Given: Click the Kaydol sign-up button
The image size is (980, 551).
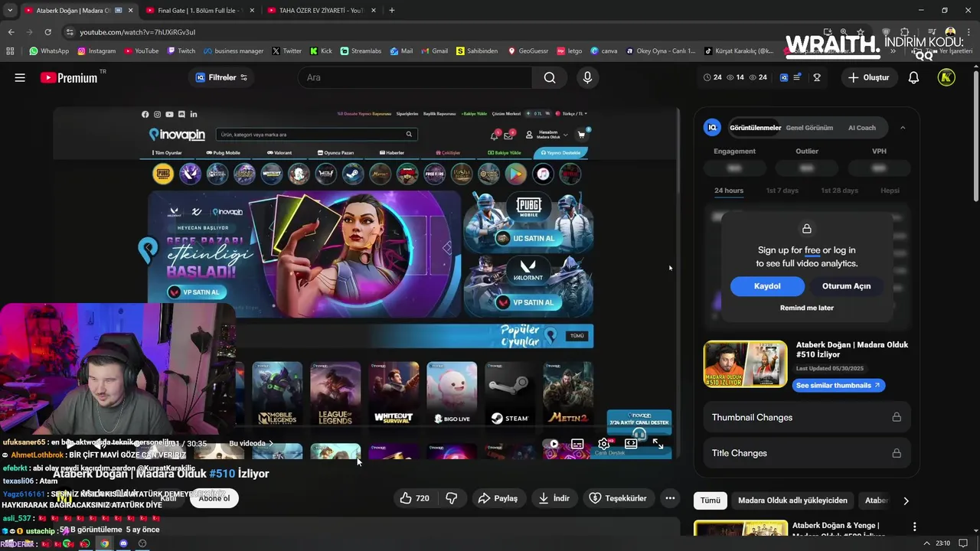Looking at the screenshot, I should click(x=767, y=286).
